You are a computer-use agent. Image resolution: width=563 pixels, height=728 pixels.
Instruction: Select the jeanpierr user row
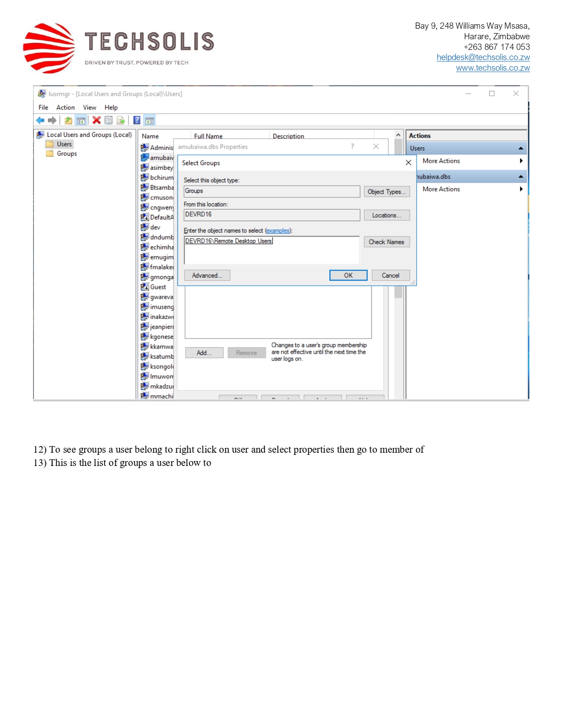157,326
